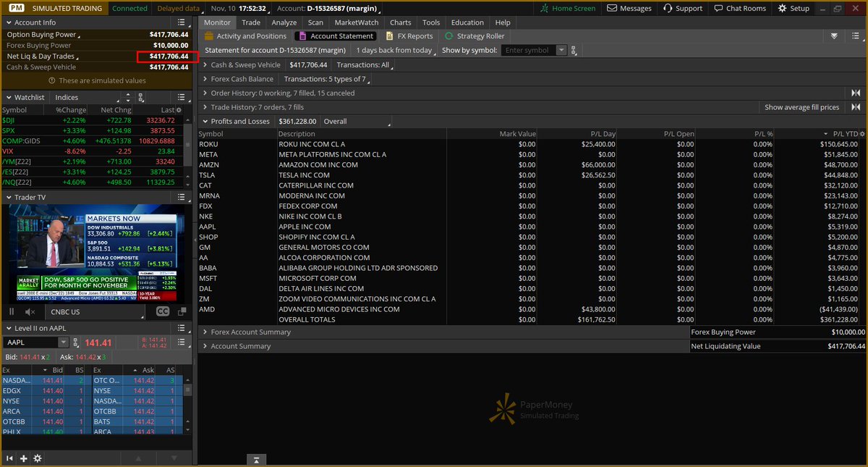Screen dimensions: 868x467
Task: Click the Level II symbol link icon
Action: tap(76, 342)
